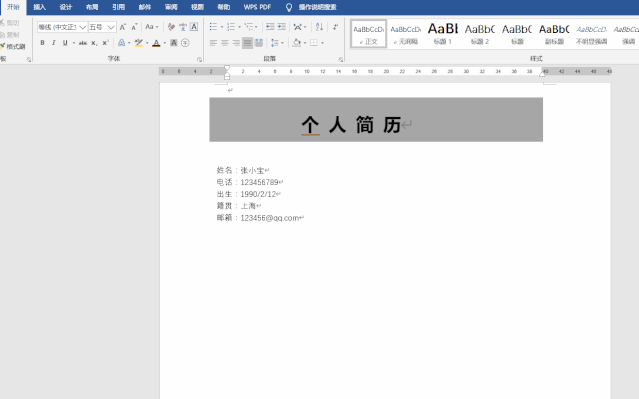The width and height of the screenshot is (639, 399).
Task: Open the References tab
Action: [119, 7]
